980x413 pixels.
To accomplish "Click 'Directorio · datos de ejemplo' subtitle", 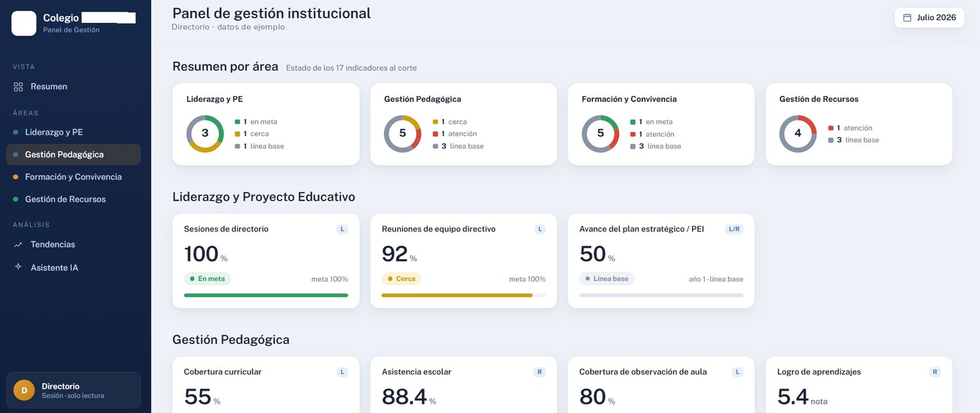I will click(228, 27).
